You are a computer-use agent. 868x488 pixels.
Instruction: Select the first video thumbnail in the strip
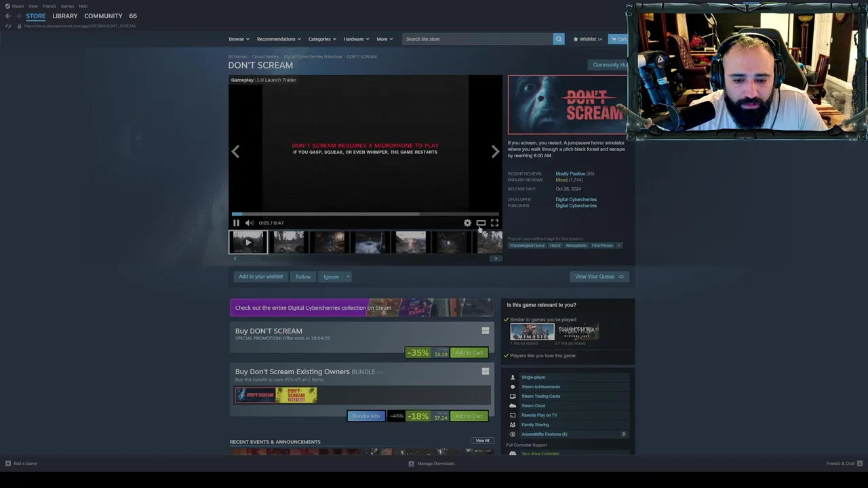click(248, 242)
